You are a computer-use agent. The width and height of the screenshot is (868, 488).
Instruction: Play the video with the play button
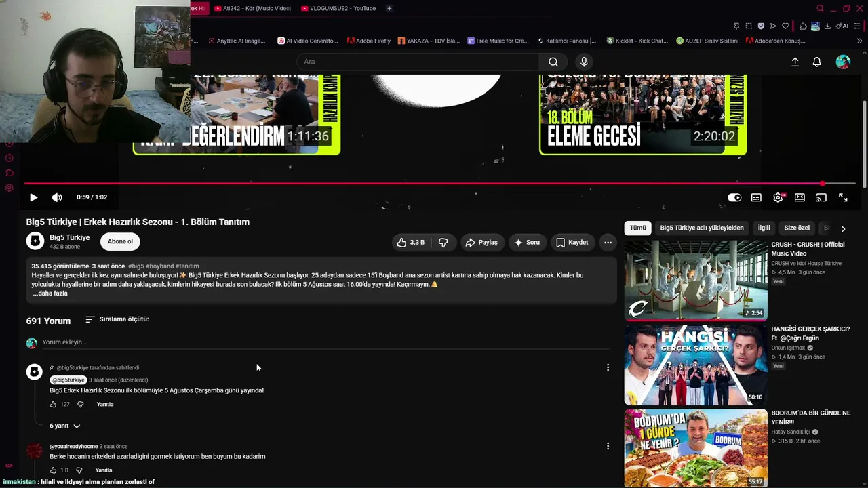33,197
